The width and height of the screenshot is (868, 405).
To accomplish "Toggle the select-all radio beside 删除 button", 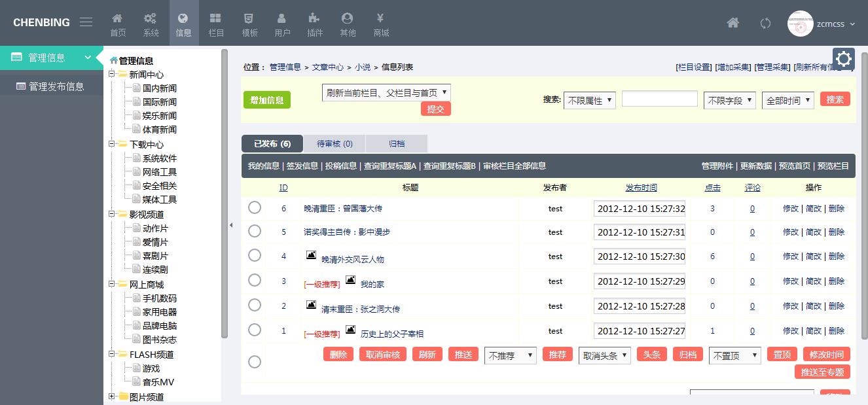I will coord(255,362).
